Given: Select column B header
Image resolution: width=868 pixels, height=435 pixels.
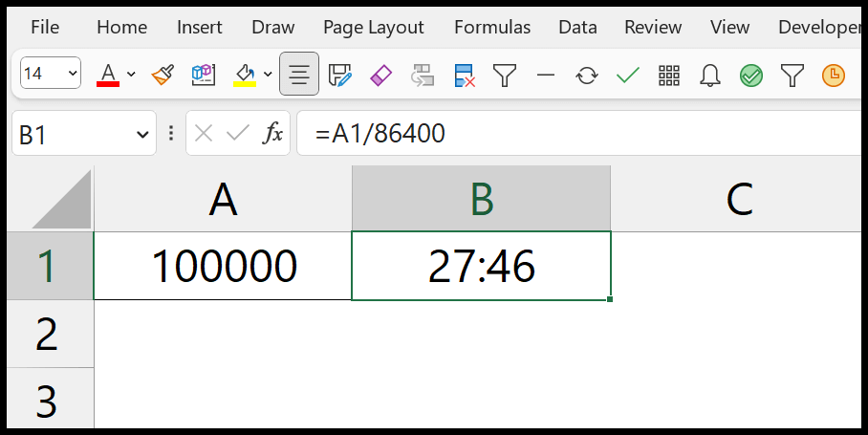Looking at the screenshot, I should (481, 199).
